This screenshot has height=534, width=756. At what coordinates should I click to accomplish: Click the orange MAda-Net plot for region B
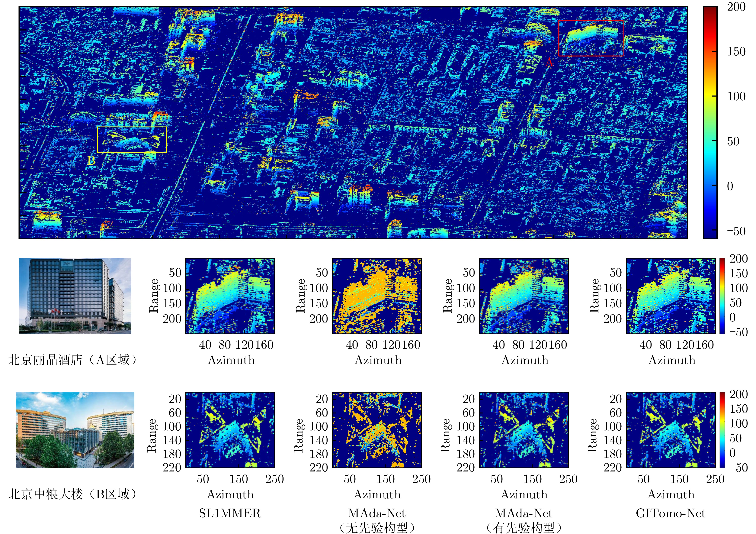point(377,430)
